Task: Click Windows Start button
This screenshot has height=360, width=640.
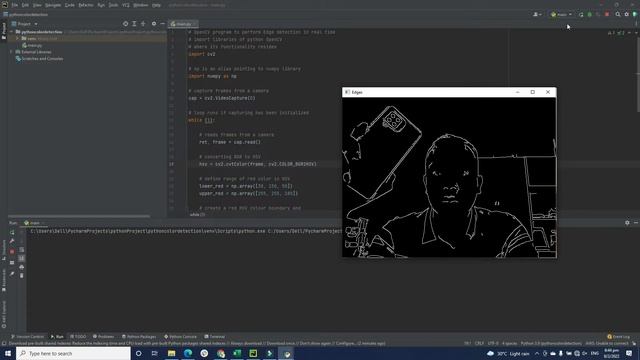Action: pyautogui.click(x=8, y=353)
